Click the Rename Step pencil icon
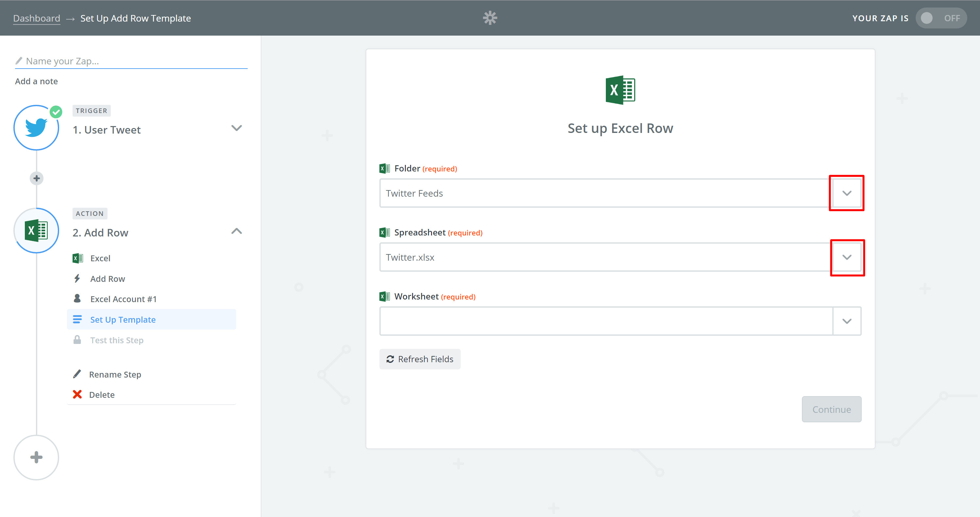 [77, 374]
